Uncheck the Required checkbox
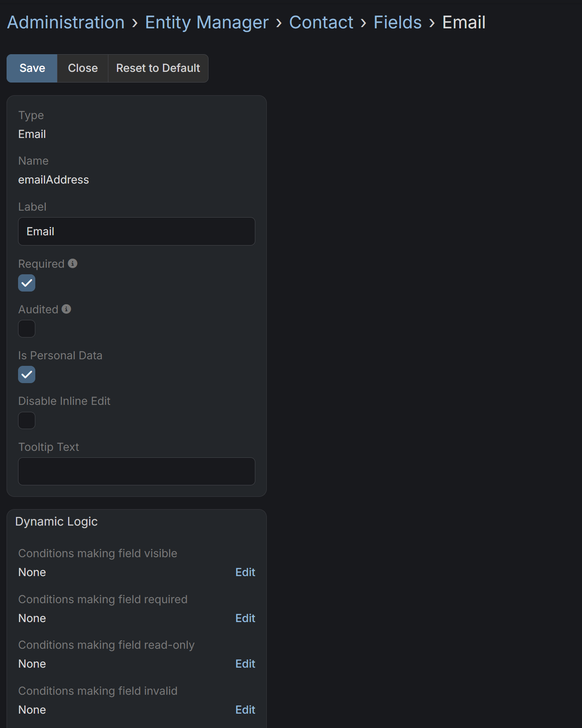Viewport: 582px width, 728px height. click(x=27, y=283)
